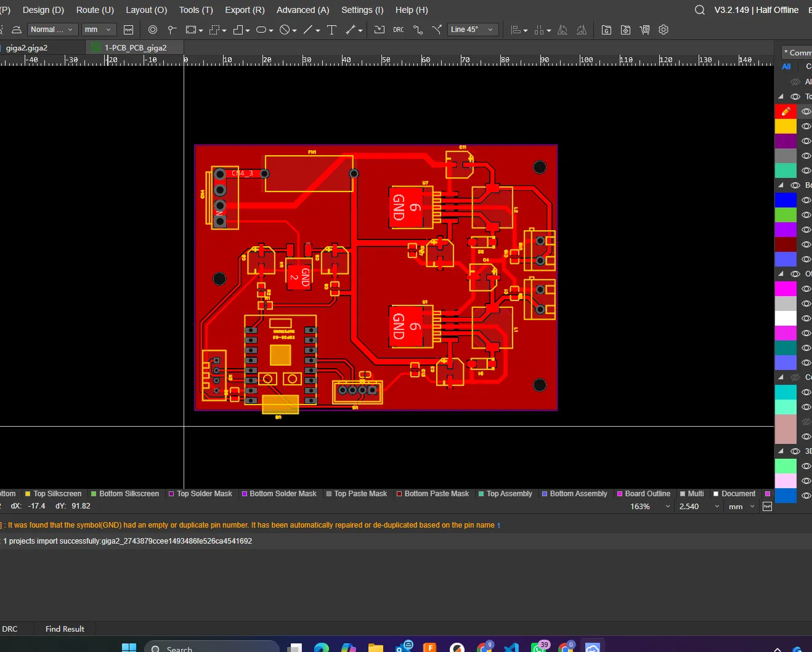Open the Line 45° routing angle dropdown

pyautogui.click(x=473, y=30)
